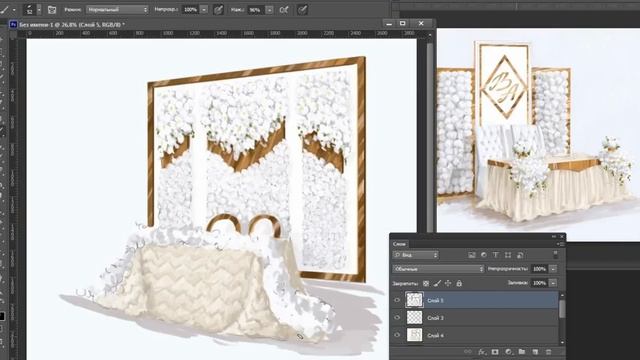The width and height of the screenshot is (640, 360).
Task: Click the layer fill 100% field
Action: pyautogui.click(x=540, y=283)
